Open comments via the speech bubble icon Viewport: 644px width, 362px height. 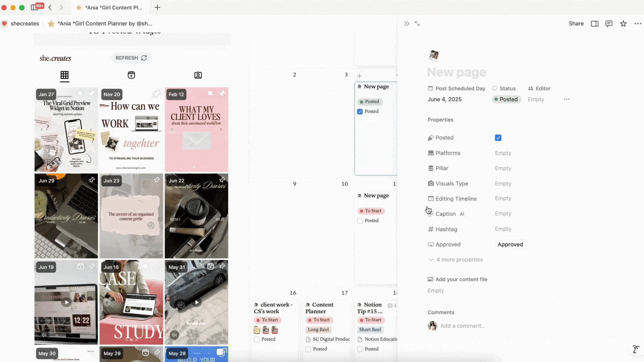click(x=608, y=23)
